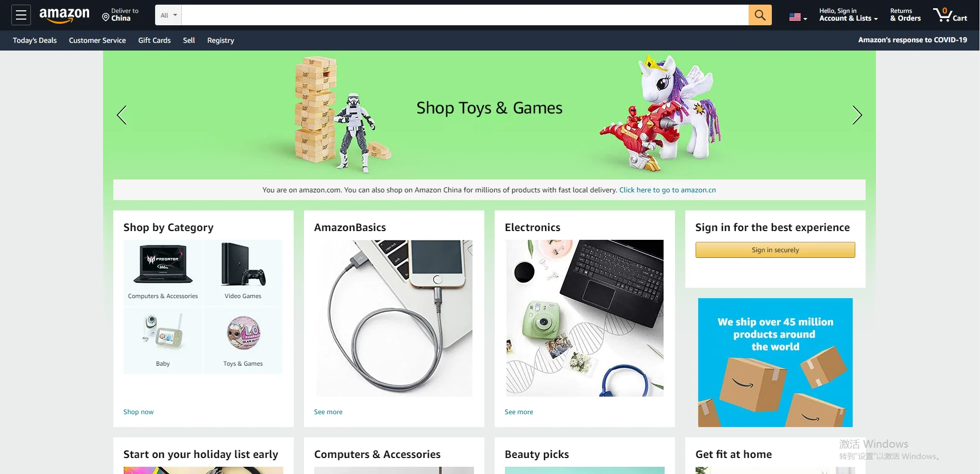Open the Today's Deals menu item
This screenshot has height=474, width=980.
(x=35, y=40)
